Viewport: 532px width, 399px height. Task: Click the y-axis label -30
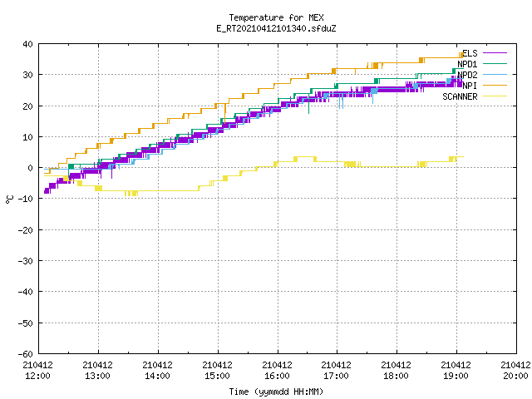pyautogui.click(x=26, y=261)
